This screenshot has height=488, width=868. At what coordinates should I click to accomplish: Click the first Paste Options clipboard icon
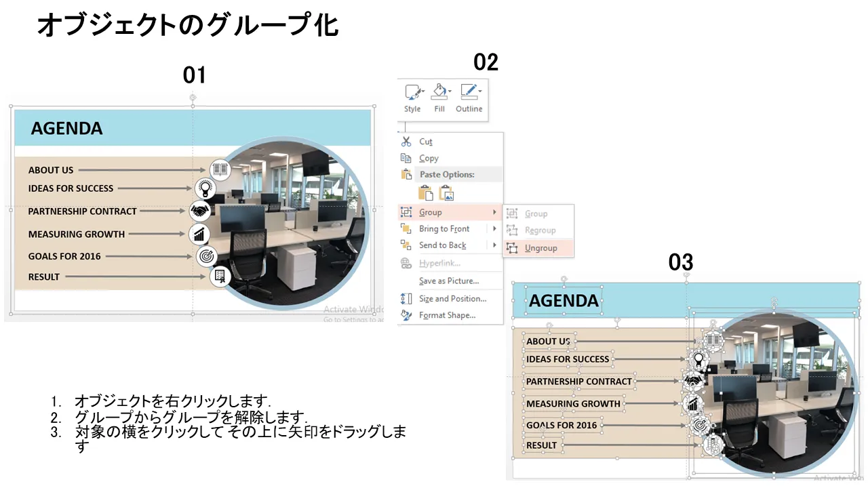click(425, 192)
